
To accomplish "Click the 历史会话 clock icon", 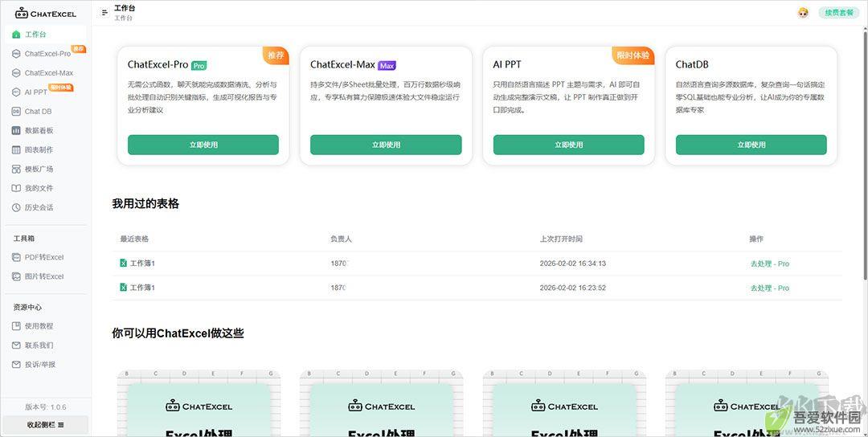I will tap(16, 207).
